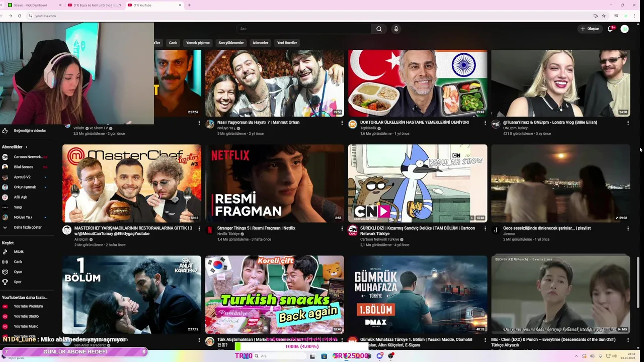Open Turkish snacks Koreli çift thumbnail
This screenshot has height=362, width=644.
tap(275, 295)
